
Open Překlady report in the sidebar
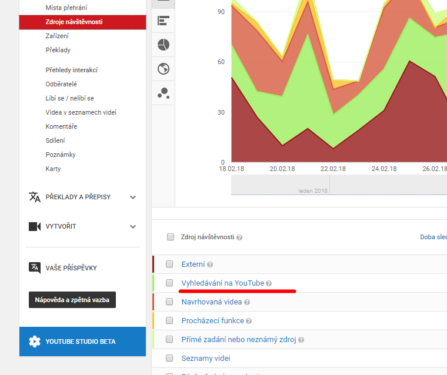58,50
